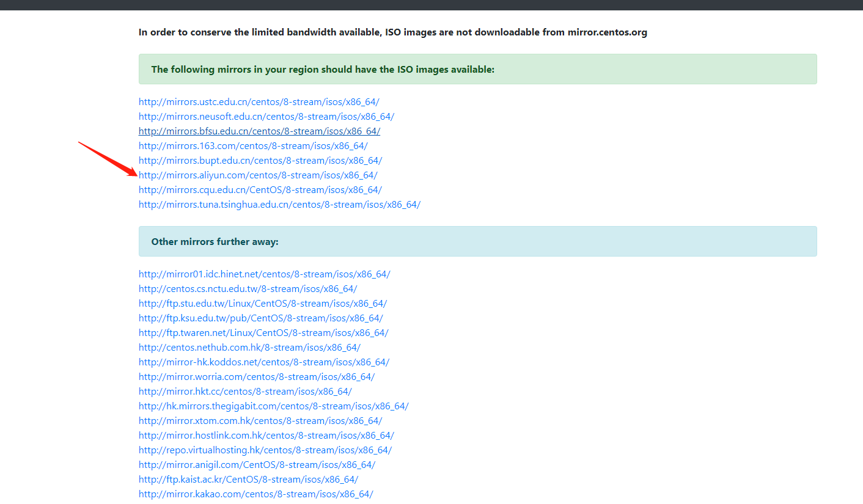The image size is (863, 504).
Task: Open the mirrors.ustc.edu.cn mirror link
Action: [259, 102]
